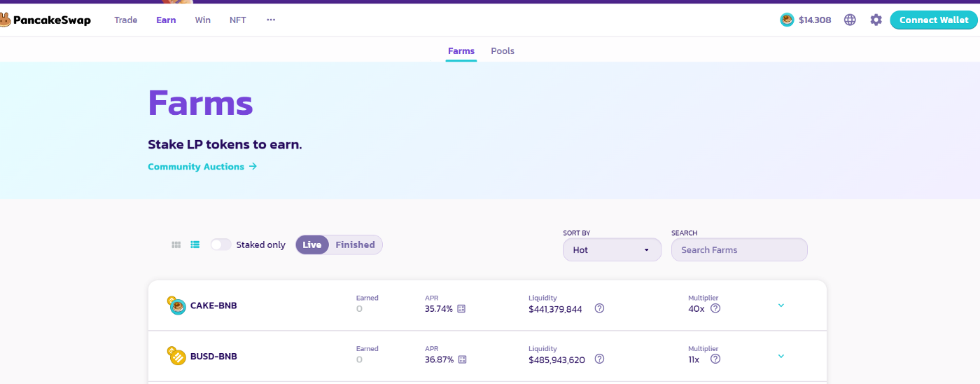The width and height of the screenshot is (980, 384).
Task: Open the Win menu
Action: pos(203,20)
